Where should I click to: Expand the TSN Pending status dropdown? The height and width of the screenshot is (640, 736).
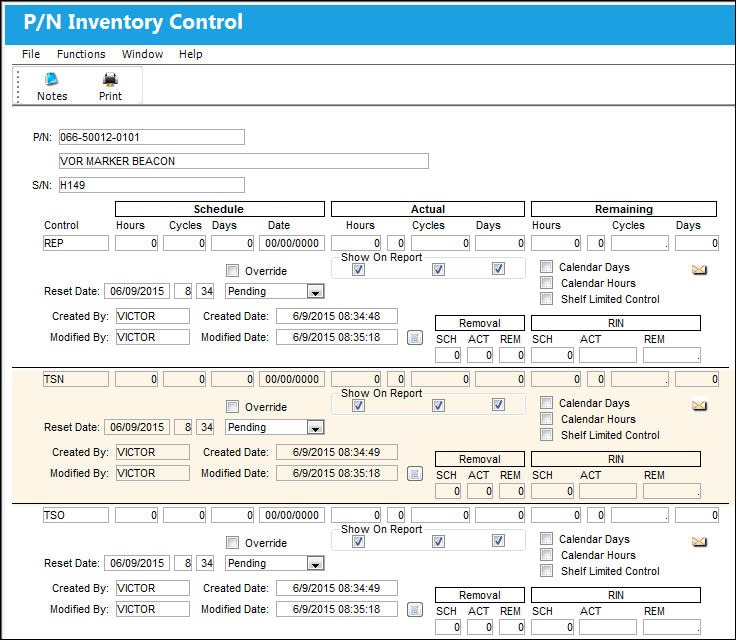pyautogui.click(x=315, y=428)
